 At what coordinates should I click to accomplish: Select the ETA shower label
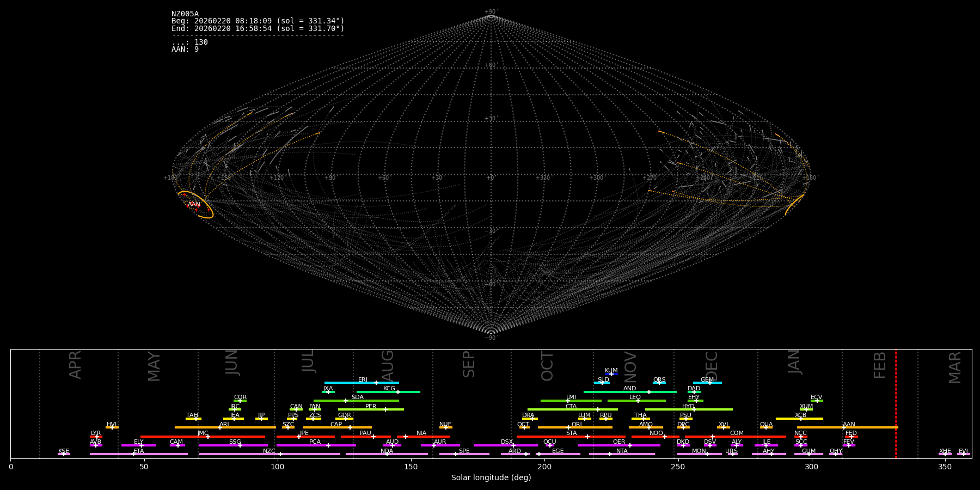tap(139, 451)
